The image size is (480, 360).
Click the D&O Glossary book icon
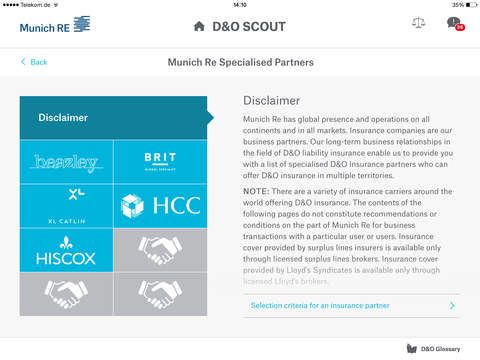pos(412,349)
